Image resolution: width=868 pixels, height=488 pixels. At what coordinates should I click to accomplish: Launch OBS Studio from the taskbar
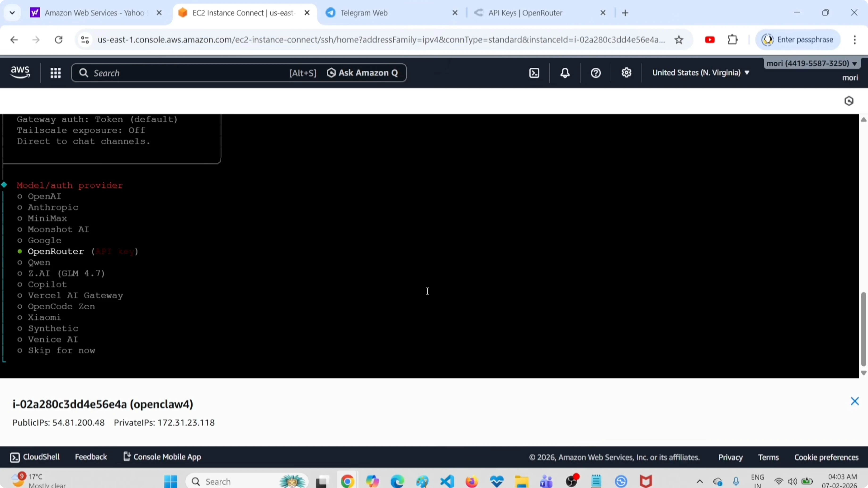click(572, 481)
